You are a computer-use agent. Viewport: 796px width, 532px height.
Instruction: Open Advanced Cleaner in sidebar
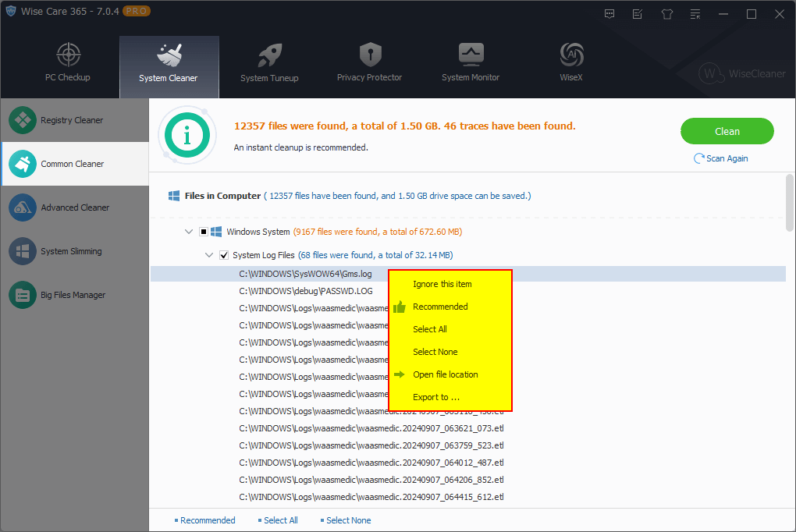click(75, 207)
